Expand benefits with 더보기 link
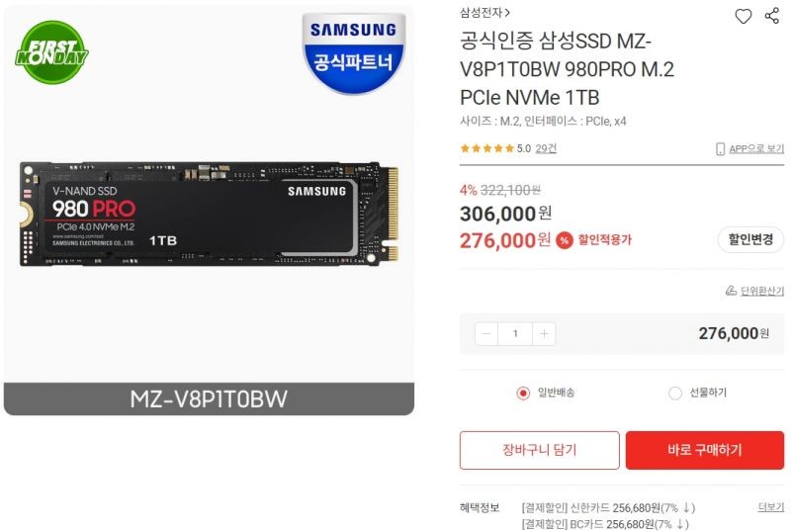This screenshot has height=532, width=791. pos(771,507)
